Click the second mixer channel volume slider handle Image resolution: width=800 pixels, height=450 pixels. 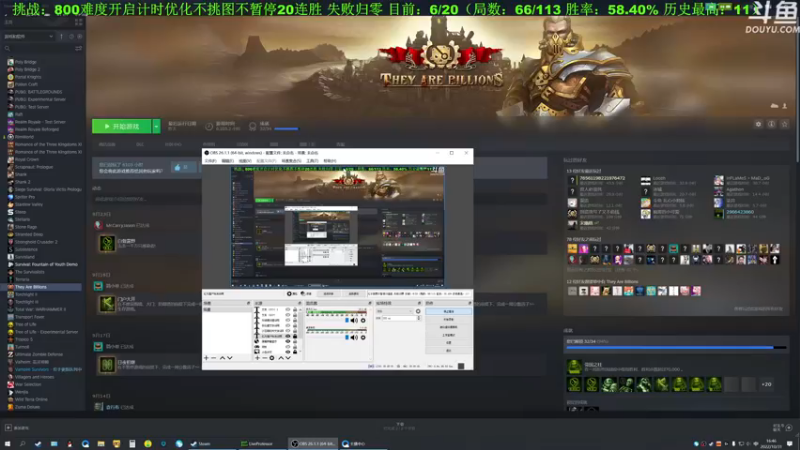(x=347, y=338)
